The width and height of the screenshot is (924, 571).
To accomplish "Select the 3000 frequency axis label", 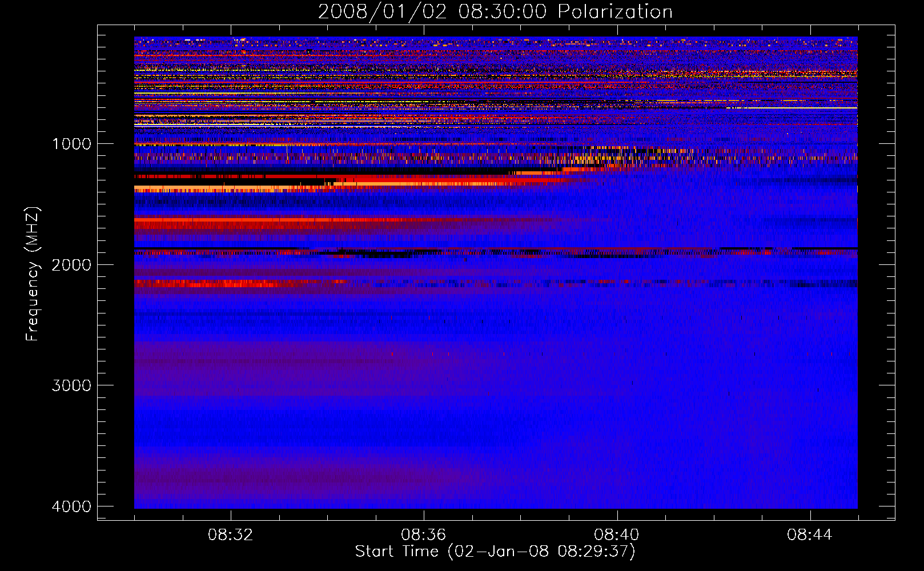I will click(x=71, y=385).
